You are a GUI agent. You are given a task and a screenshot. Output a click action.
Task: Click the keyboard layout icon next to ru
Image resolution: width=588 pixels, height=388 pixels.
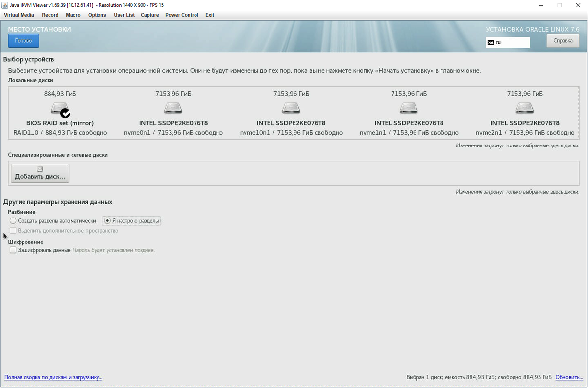tap(491, 42)
